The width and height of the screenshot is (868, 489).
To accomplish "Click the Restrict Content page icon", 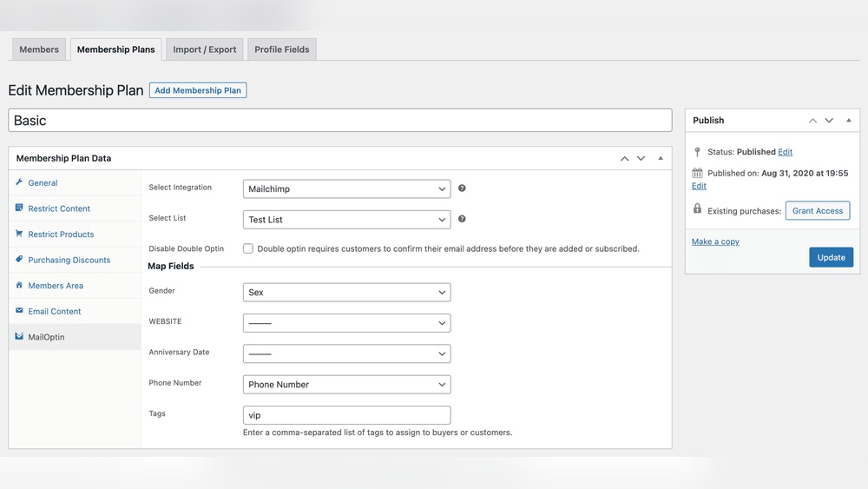I will click(x=19, y=208).
